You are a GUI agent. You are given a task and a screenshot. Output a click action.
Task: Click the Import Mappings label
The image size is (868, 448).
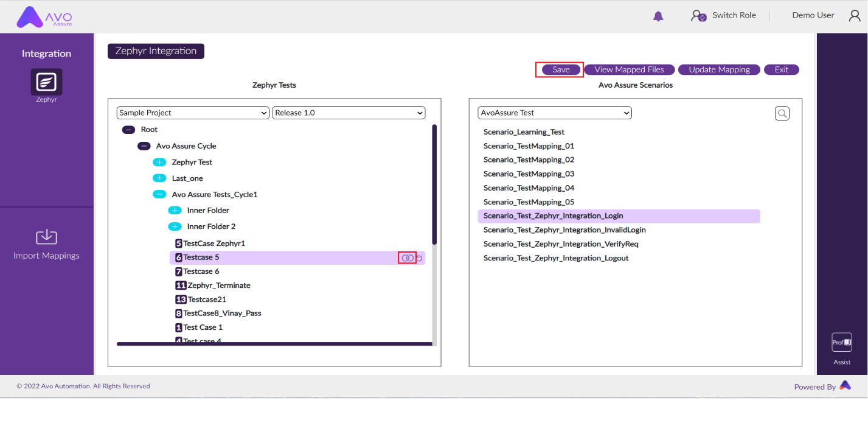[47, 256]
